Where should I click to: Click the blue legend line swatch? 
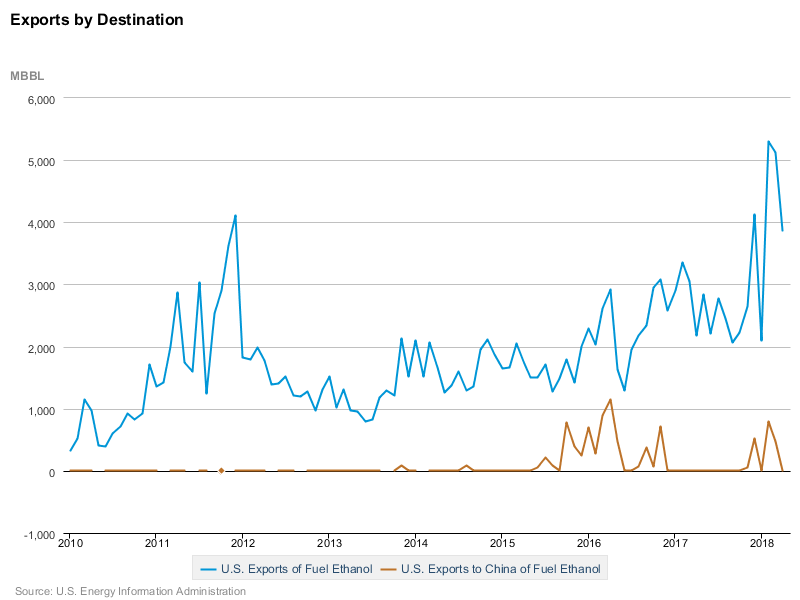[207, 569]
